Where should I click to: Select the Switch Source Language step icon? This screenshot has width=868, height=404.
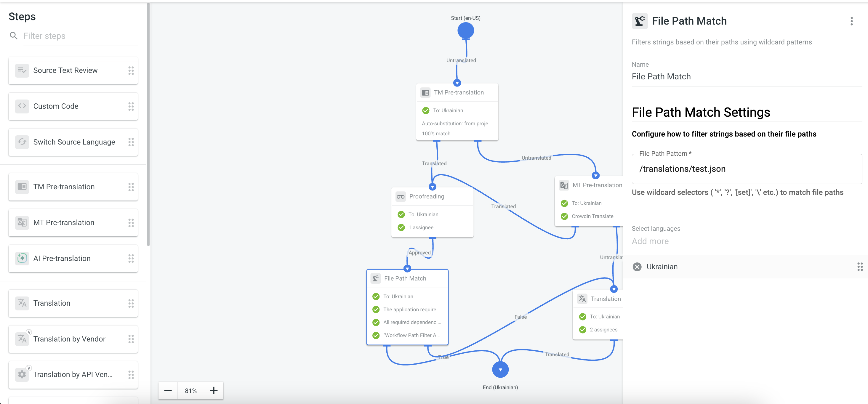pos(22,142)
